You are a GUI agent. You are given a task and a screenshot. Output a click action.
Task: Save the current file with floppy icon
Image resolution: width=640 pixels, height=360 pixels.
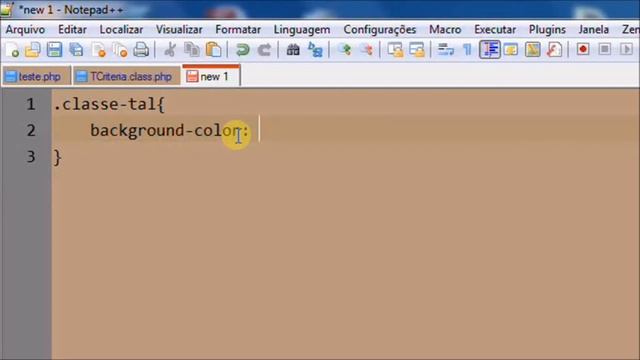coord(54,50)
